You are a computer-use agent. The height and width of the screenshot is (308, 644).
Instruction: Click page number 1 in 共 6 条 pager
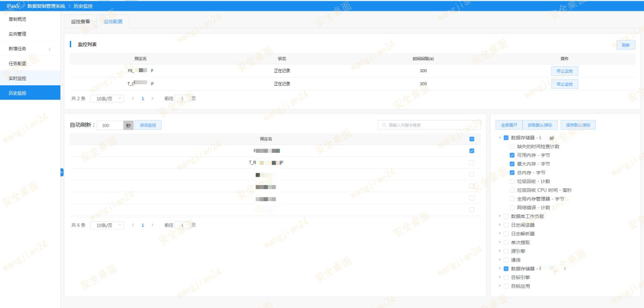(143, 226)
